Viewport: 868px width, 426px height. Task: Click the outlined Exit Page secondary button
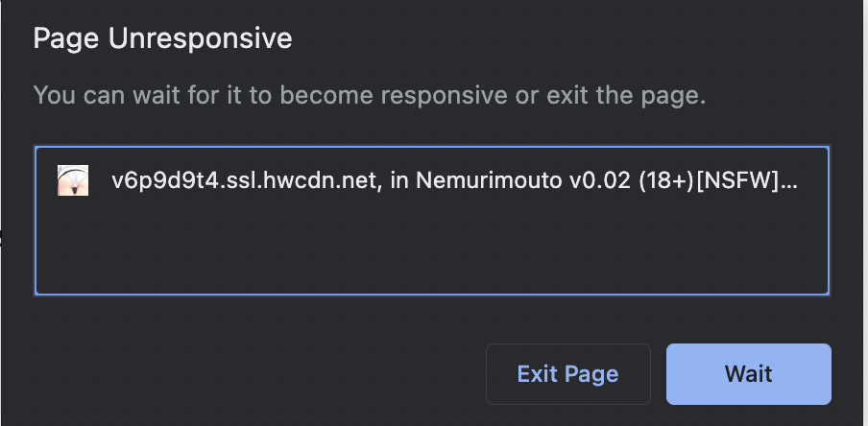tap(568, 374)
